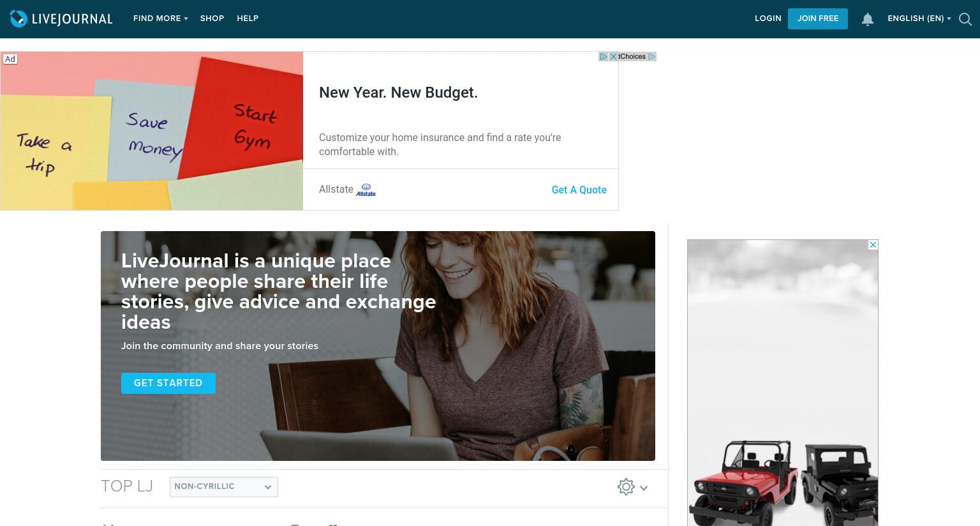Open the Help menu item
The width and height of the screenshot is (980, 526).
tap(248, 19)
